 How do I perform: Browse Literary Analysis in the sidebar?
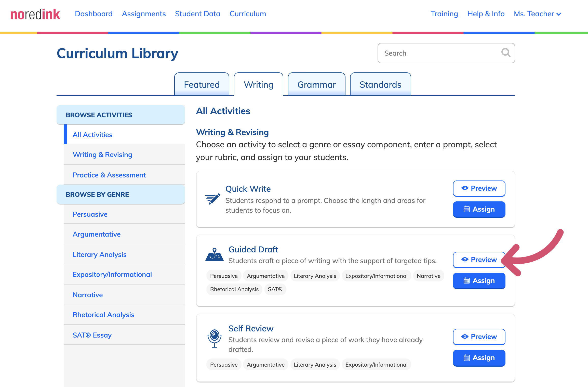[124, 254]
